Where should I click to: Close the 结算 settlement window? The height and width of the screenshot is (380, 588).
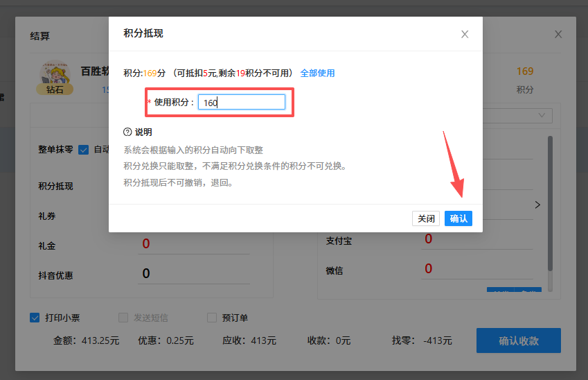[x=558, y=34]
